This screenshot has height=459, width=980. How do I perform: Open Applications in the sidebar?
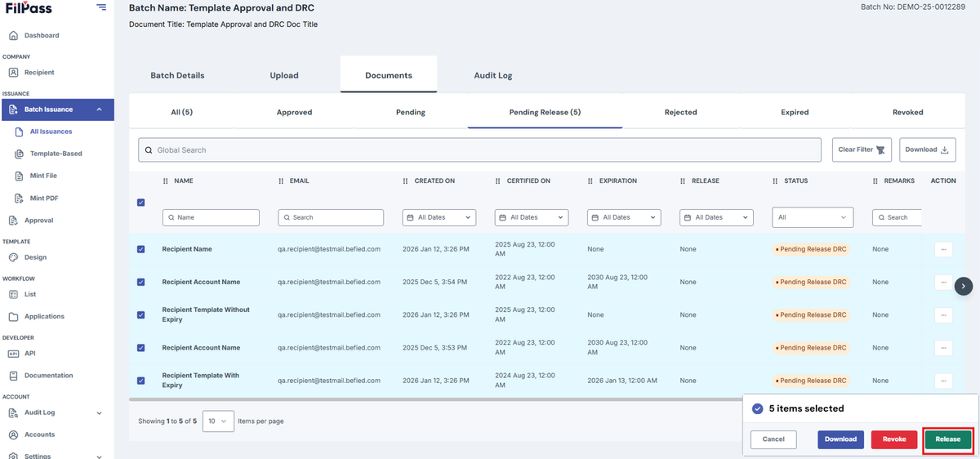[x=44, y=316]
